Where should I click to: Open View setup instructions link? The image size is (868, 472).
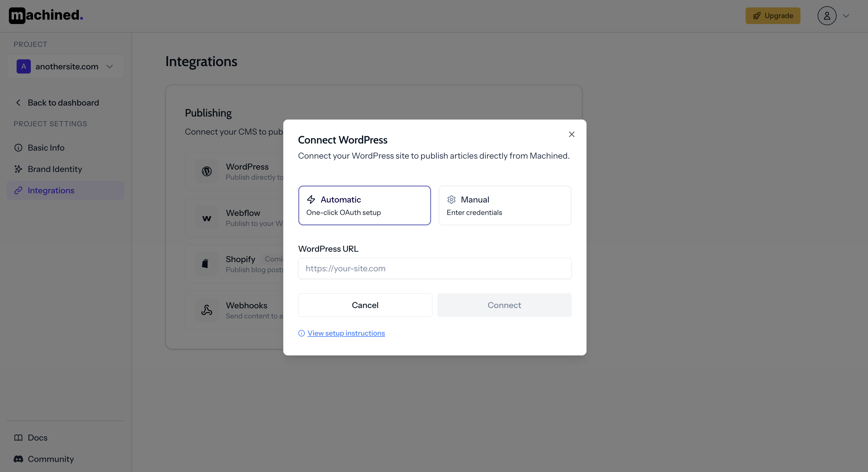coord(346,333)
